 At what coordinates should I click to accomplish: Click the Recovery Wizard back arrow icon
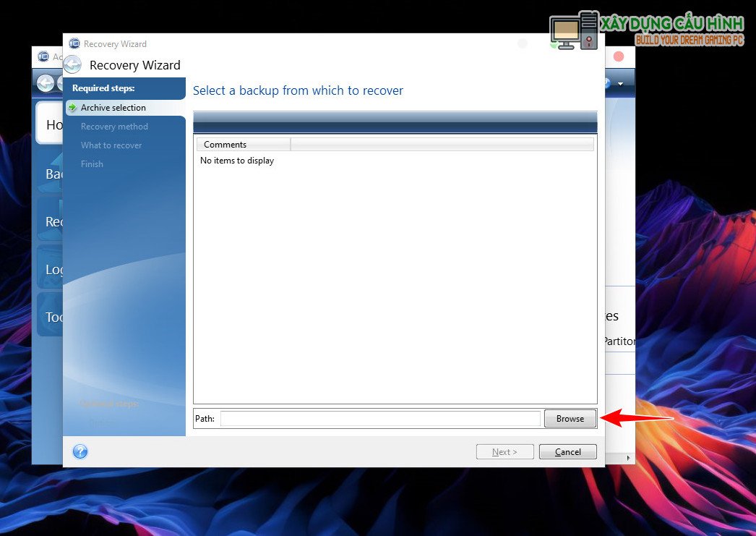click(73, 65)
